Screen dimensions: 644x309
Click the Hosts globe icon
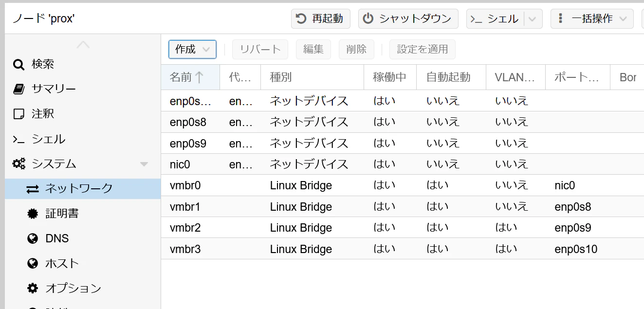(x=33, y=263)
